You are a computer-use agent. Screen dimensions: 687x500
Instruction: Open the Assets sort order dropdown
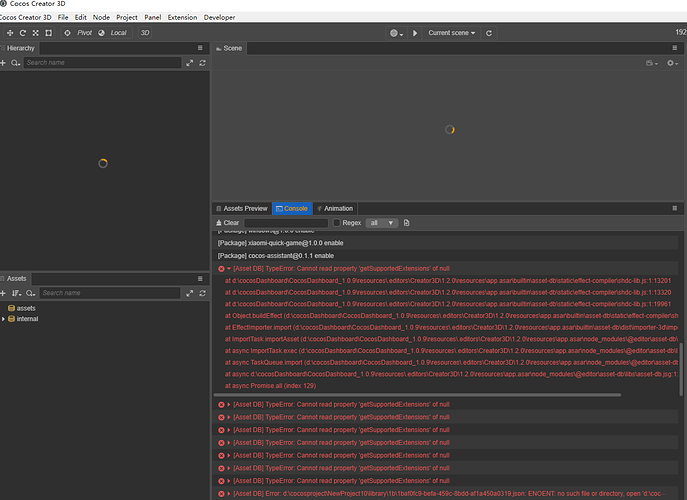click(x=17, y=293)
